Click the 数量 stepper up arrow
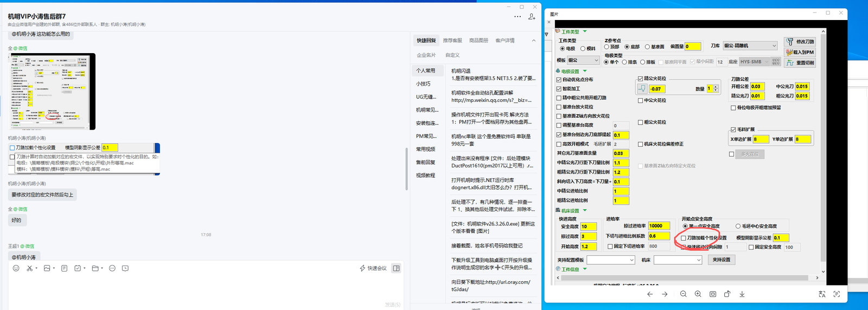The image size is (868, 310). pos(716,87)
